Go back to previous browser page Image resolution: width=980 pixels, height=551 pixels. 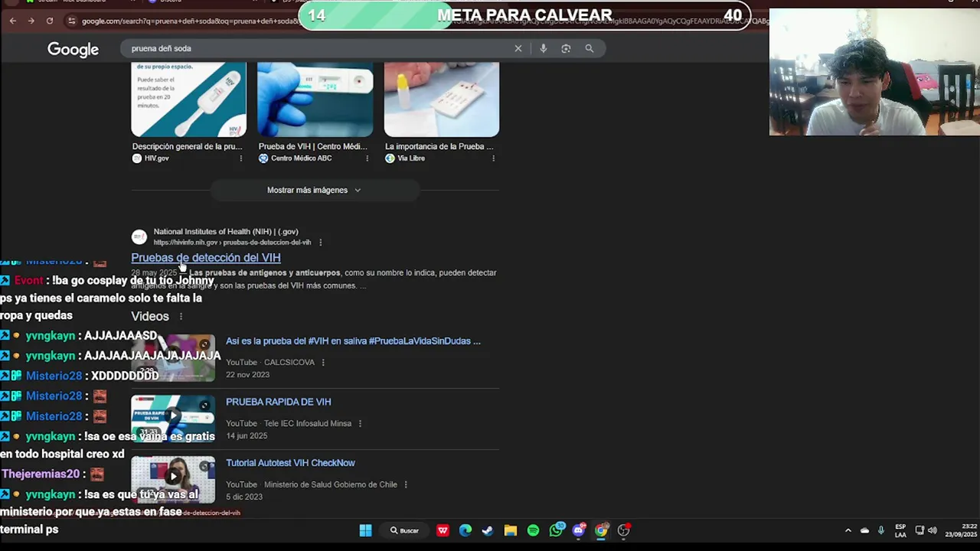pos(13,21)
